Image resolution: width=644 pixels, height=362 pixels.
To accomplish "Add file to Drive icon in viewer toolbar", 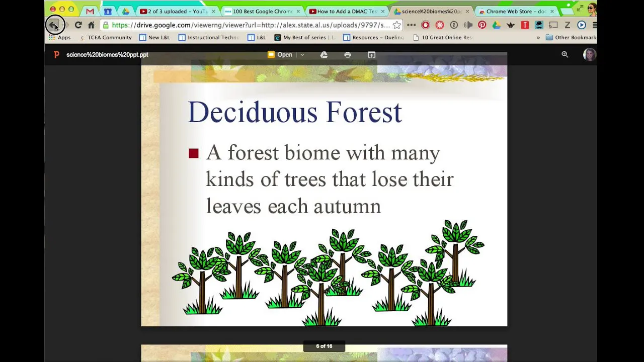I will coord(324,55).
